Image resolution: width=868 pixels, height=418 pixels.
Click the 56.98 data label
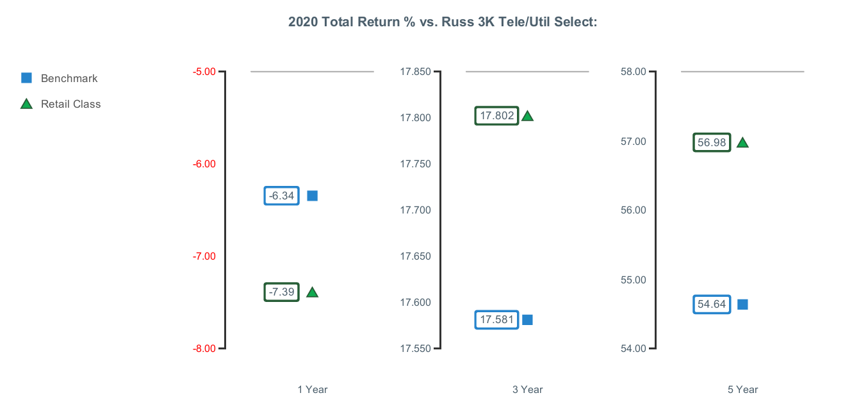pyautogui.click(x=712, y=143)
